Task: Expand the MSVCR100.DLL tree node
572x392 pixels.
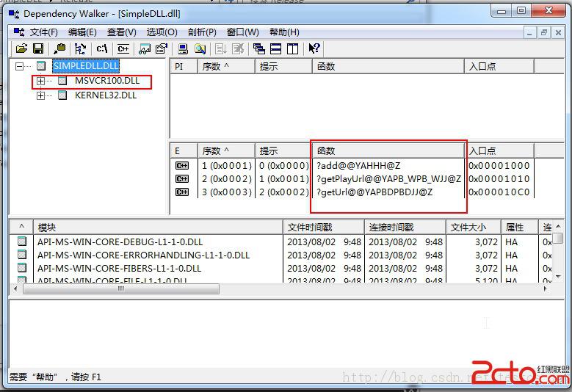Action: click(41, 81)
